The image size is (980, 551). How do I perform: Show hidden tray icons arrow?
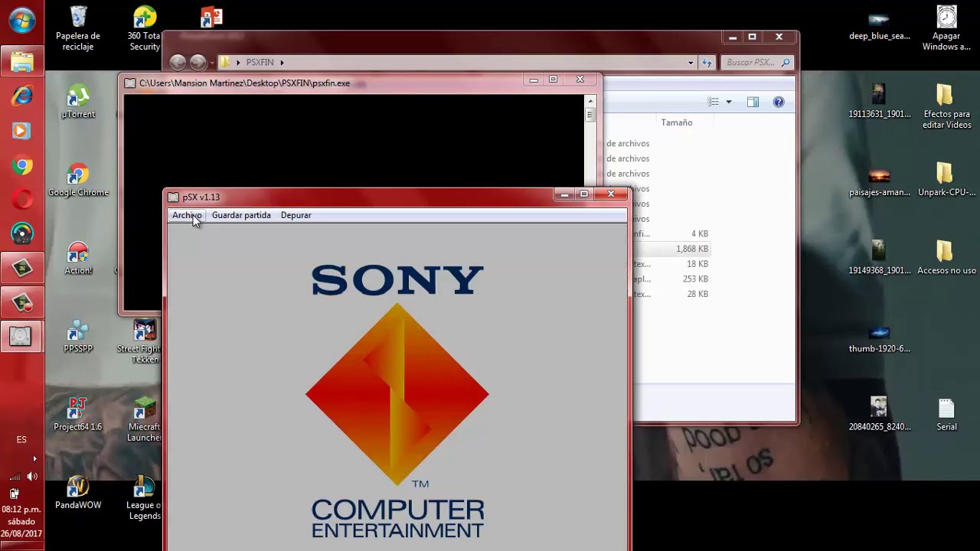34,459
